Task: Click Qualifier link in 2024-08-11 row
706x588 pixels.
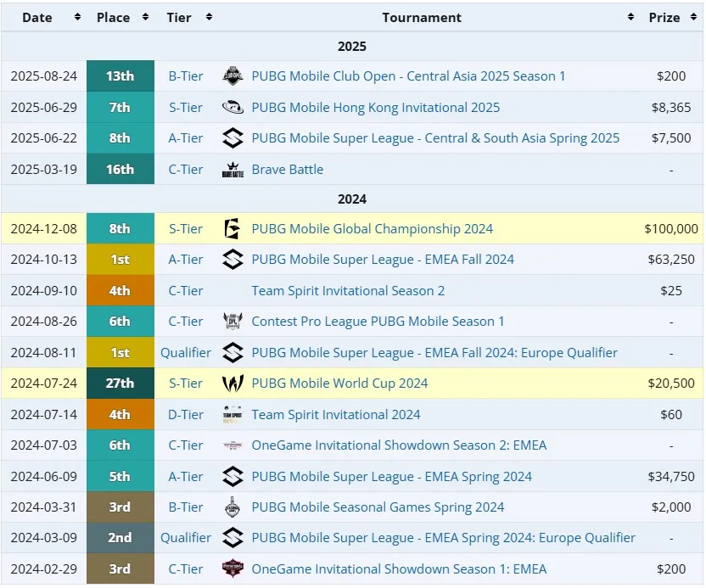Action: click(x=186, y=352)
